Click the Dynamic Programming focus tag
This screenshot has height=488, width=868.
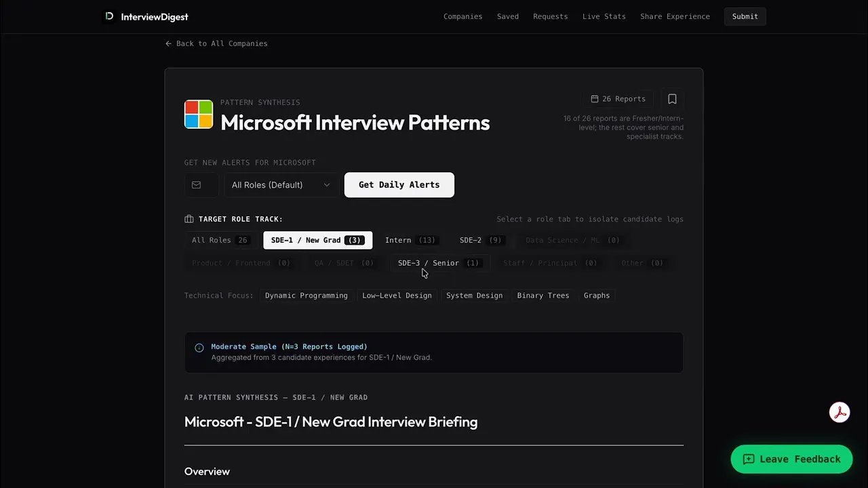tap(307, 296)
